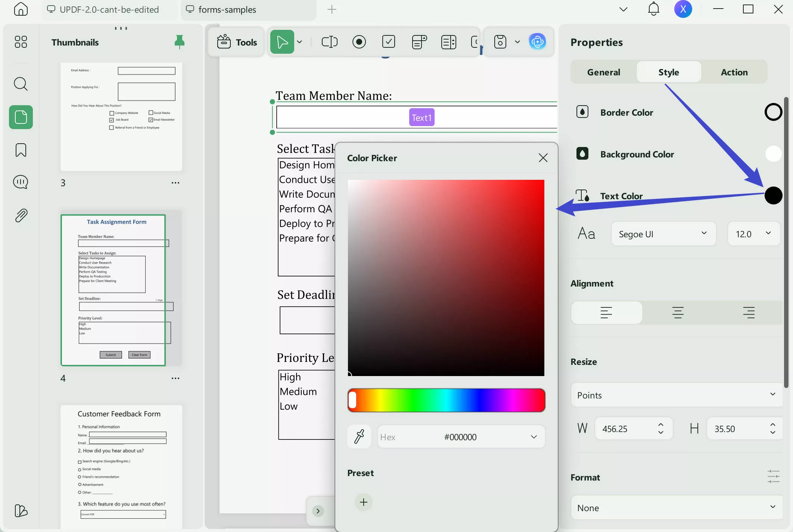793x532 pixels.
Task: Open the search sidebar icon
Action: point(21,84)
